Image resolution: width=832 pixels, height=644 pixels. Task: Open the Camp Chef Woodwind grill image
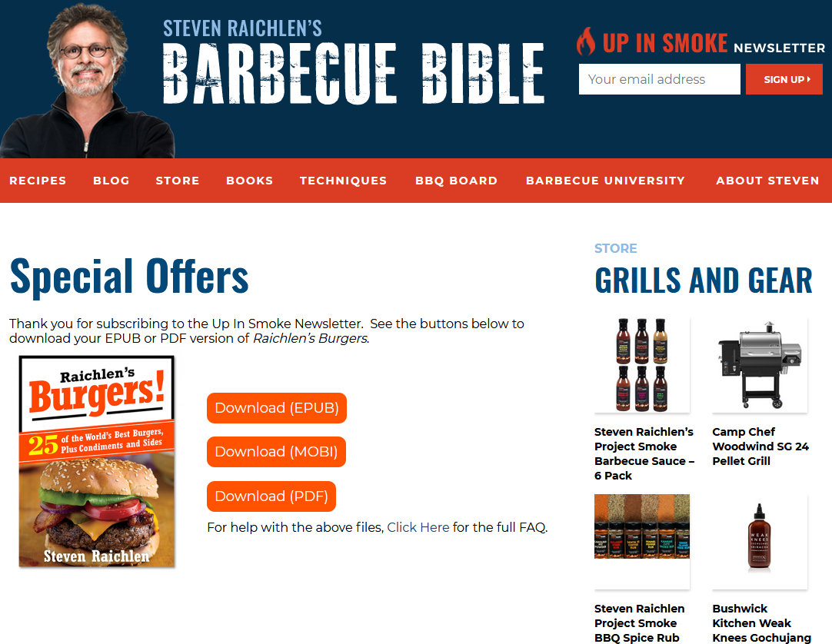pyautogui.click(x=760, y=365)
